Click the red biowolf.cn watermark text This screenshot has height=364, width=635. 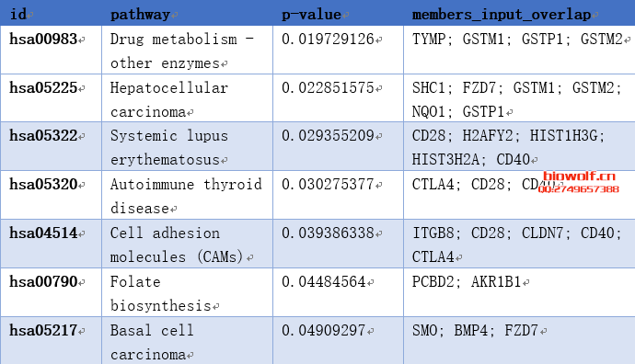[x=579, y=176]
